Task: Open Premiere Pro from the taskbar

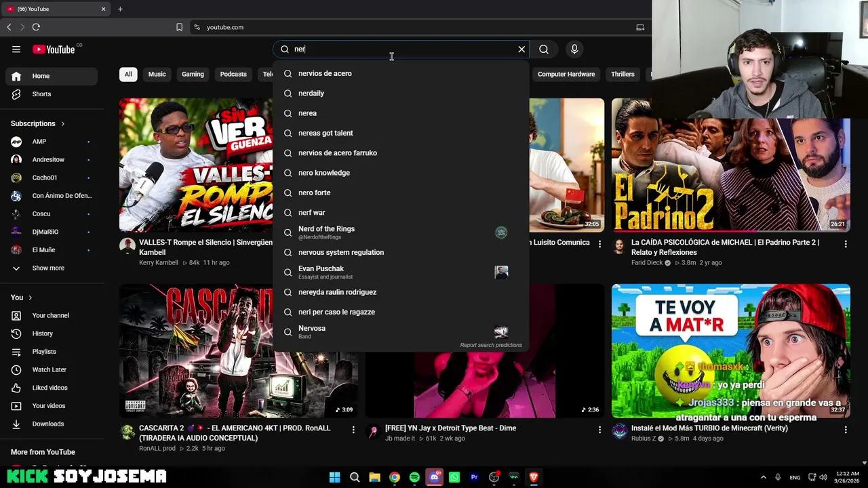Action: coord(474,477)
